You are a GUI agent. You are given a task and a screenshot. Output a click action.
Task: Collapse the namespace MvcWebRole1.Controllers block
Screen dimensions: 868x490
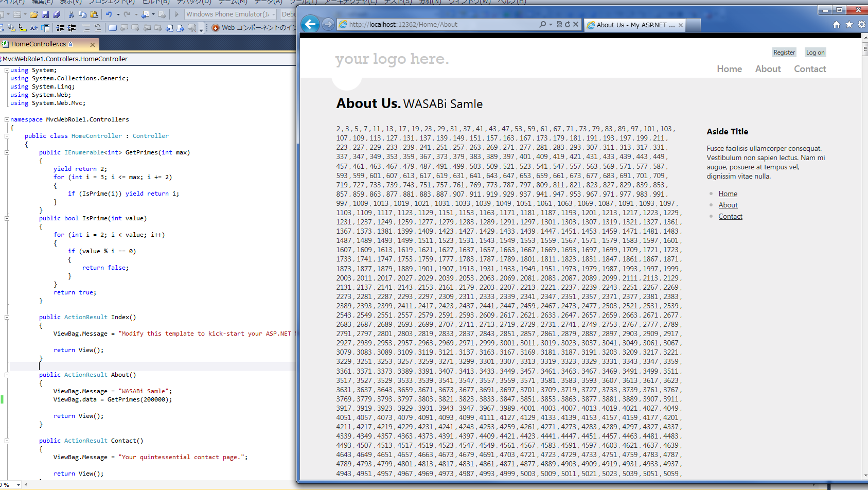[x=7, y=119]
